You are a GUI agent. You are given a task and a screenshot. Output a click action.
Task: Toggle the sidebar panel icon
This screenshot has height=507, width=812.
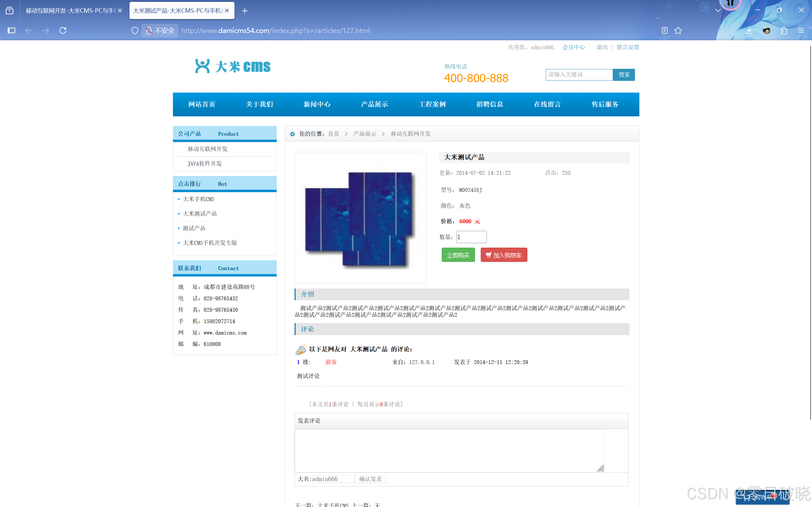[x=11, y=30]
